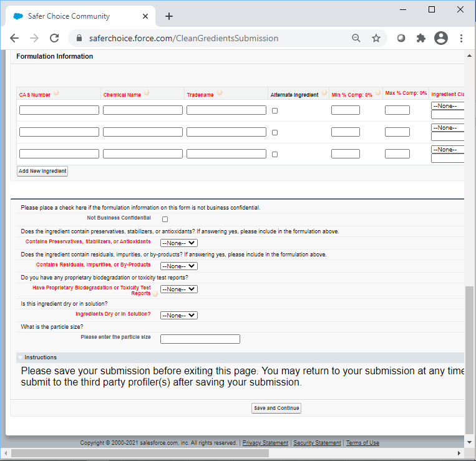Screen dimensions: 476x461
Task: Check the Not Business Confidential checkbox
Action: coord(165,219)
